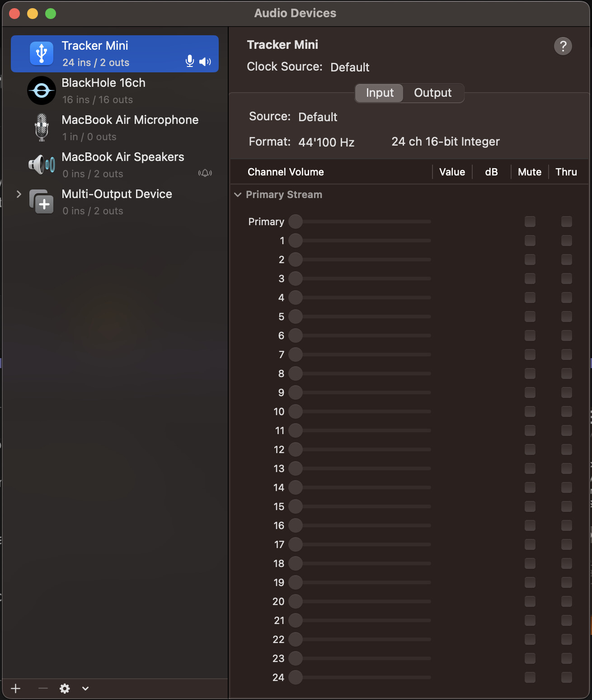592x700 pixels.
Task: Click the MacBook Air Microphone icon
Action: click(x=42, y=128)
